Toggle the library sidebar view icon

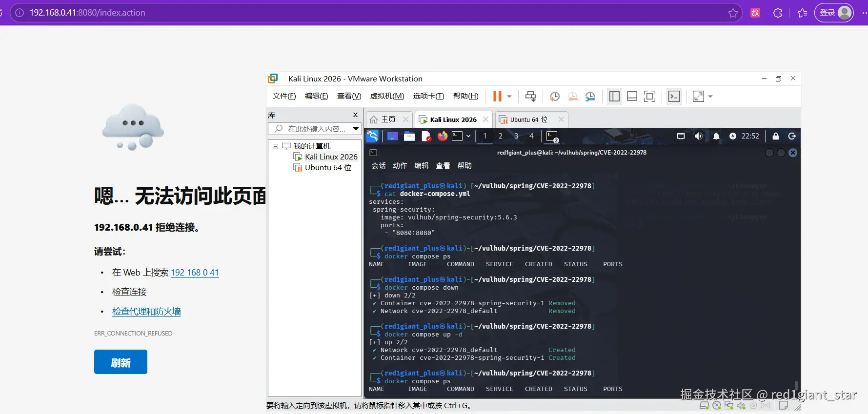[614, 97]
